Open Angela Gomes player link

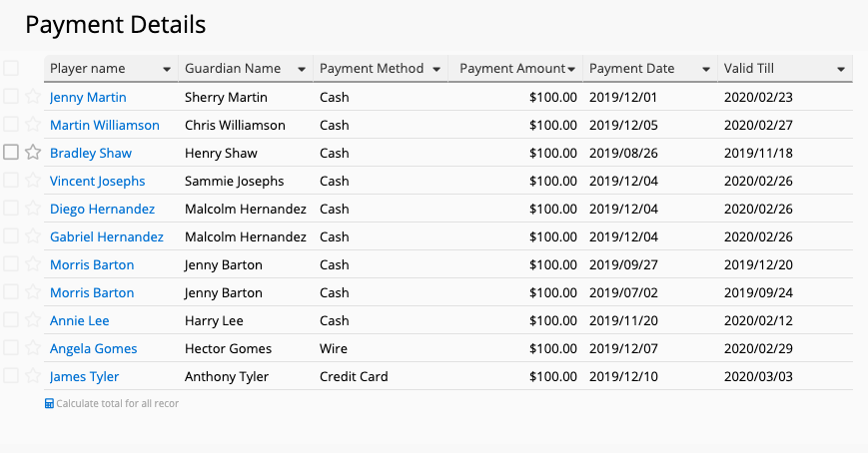pos(94,348)
